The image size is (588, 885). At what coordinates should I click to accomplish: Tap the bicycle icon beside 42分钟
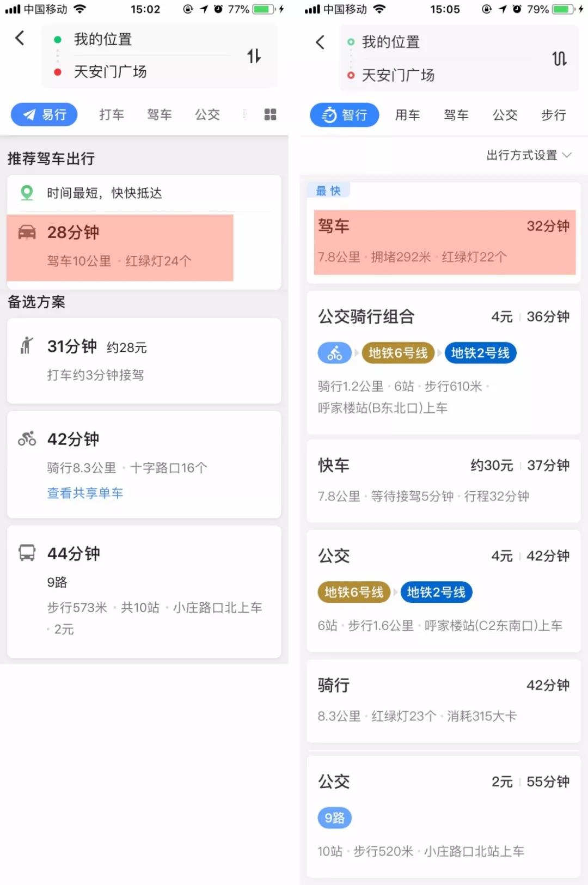coord(27,438)
